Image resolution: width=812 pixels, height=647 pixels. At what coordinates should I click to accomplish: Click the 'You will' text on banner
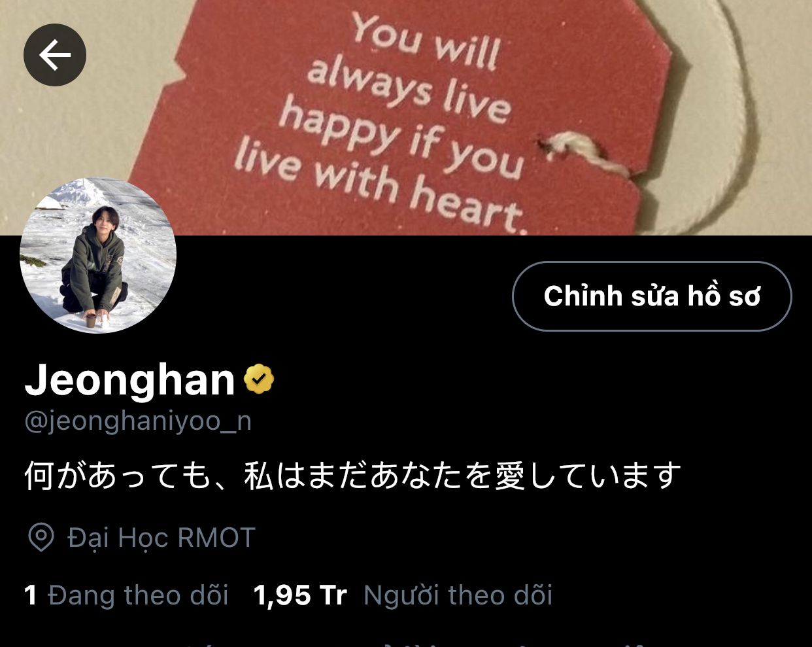(426, 41)
